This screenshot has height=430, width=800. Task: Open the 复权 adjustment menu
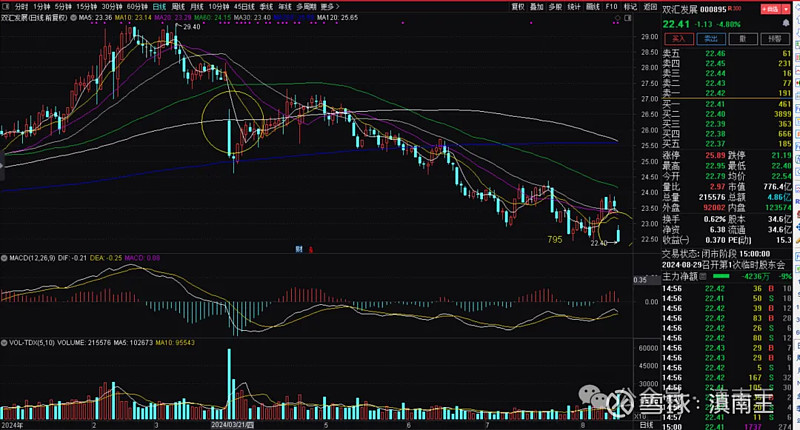point(518,7)
